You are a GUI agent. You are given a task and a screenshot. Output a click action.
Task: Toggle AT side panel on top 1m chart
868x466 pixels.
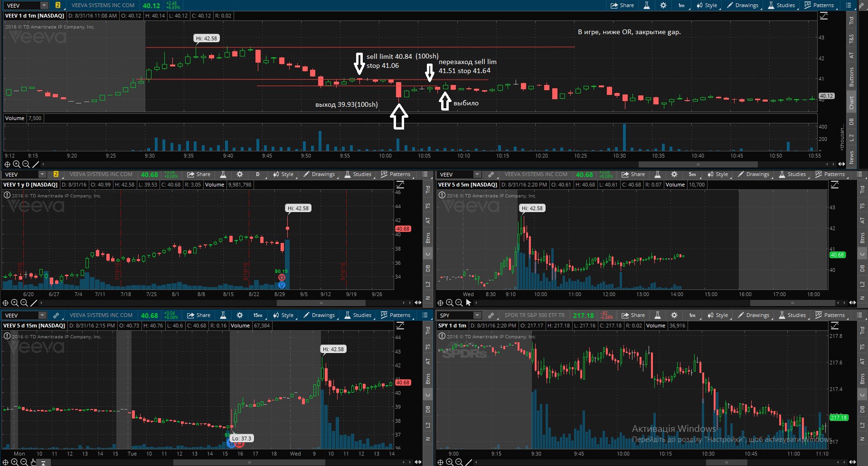tap(851, 56)
